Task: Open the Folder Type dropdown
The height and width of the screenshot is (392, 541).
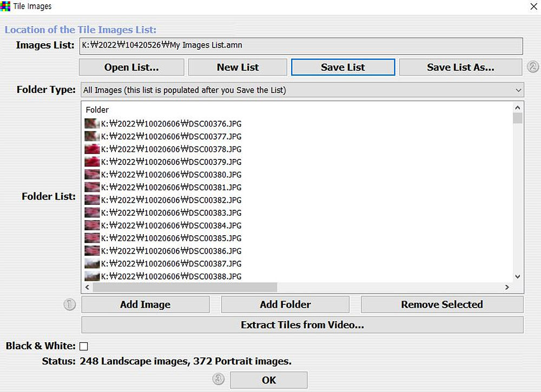Action: pos(302,90)
